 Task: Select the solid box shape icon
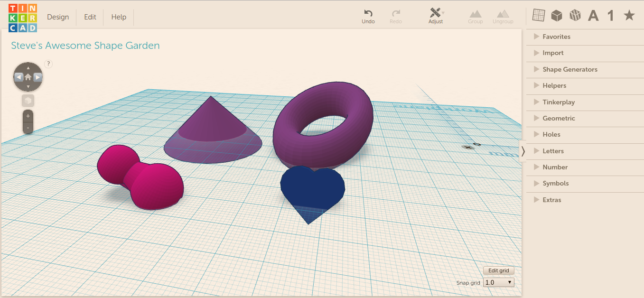(x=557, y=16)
